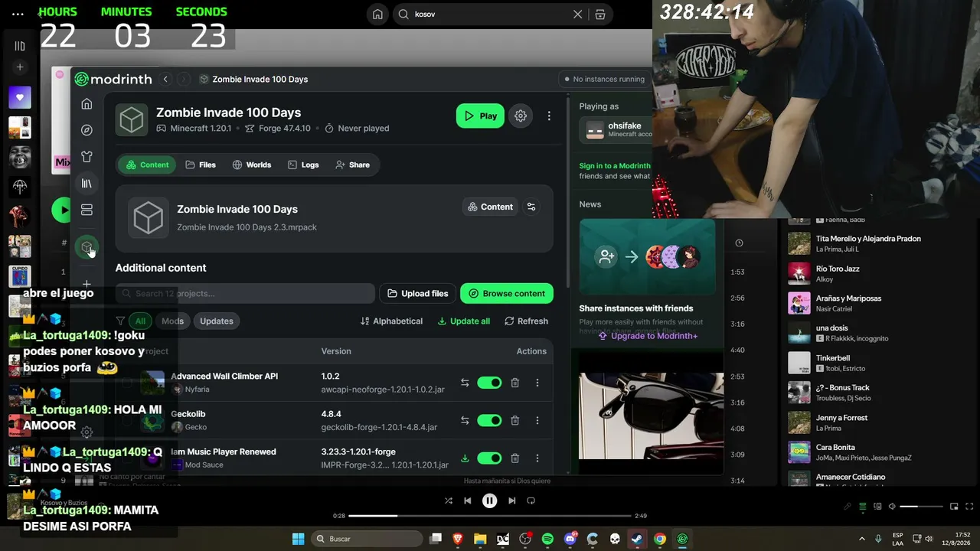Clear the Spotify search text
This screenshot has height=551, width=980.
[578, 14]
